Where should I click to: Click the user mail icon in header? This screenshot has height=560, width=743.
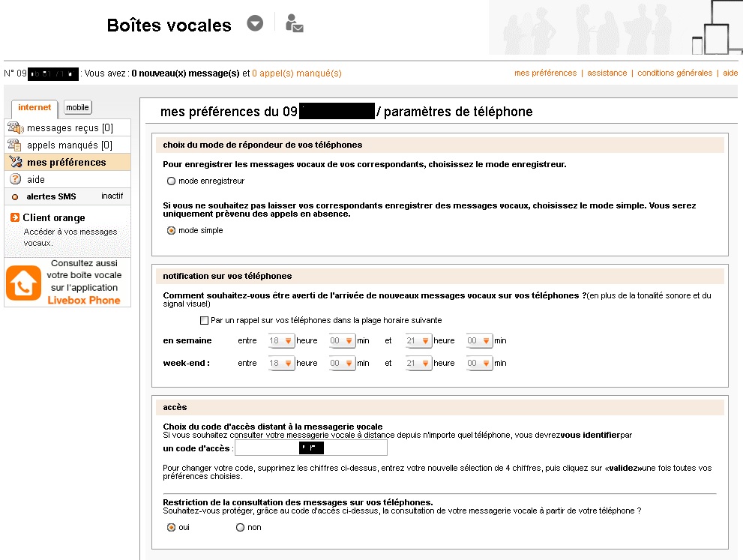coord(294,24)
